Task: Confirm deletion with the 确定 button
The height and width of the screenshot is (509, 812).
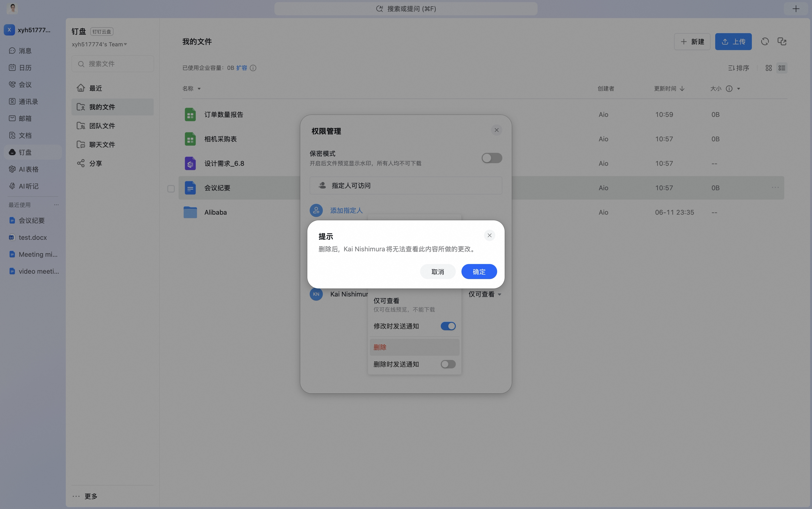Action: click(479, 272)
